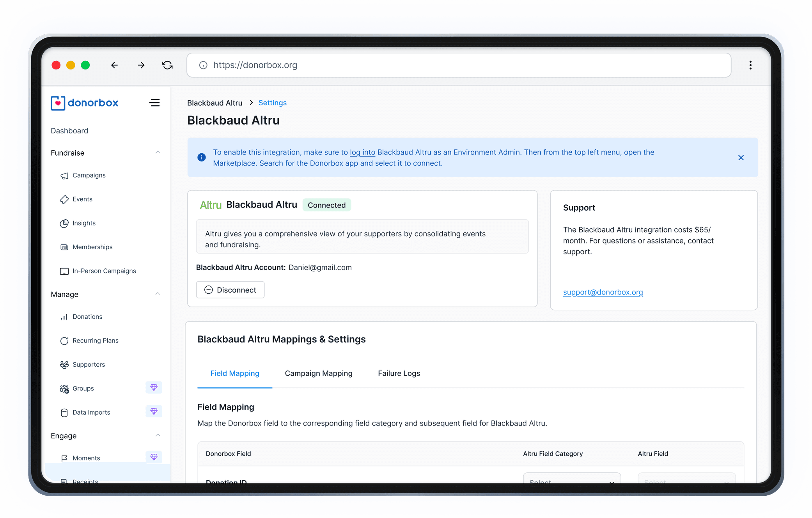Open Campaigns in the sidebar
The height and width of the screenshot is (518, 812).
click(89, 175)
